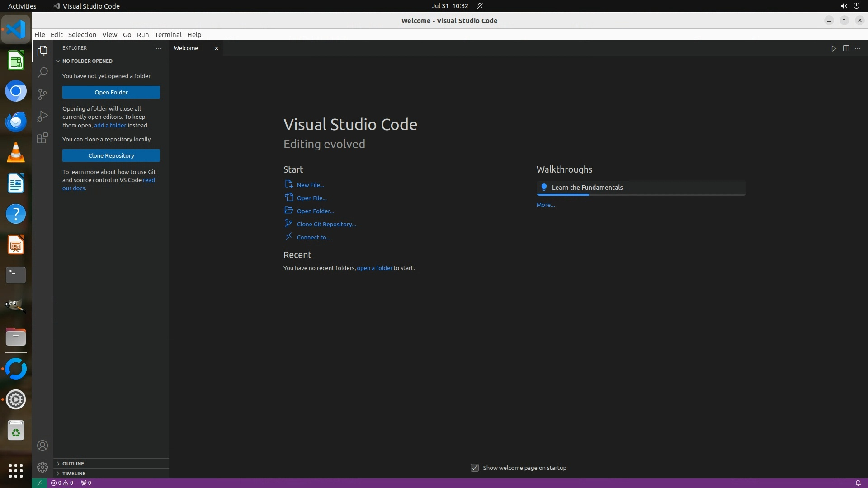Expand the Outline section
Image resolution: width=868 pixels, height=488 pixels.
click(73, 464)
